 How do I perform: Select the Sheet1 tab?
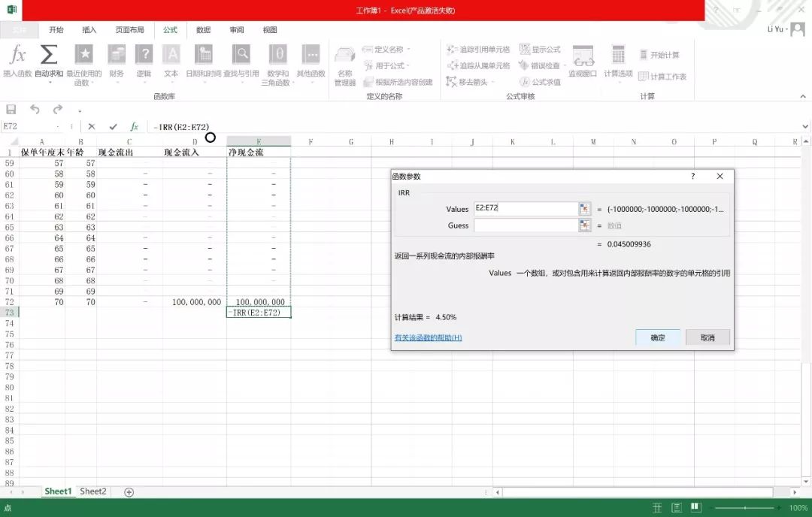[x=57, y=491]
